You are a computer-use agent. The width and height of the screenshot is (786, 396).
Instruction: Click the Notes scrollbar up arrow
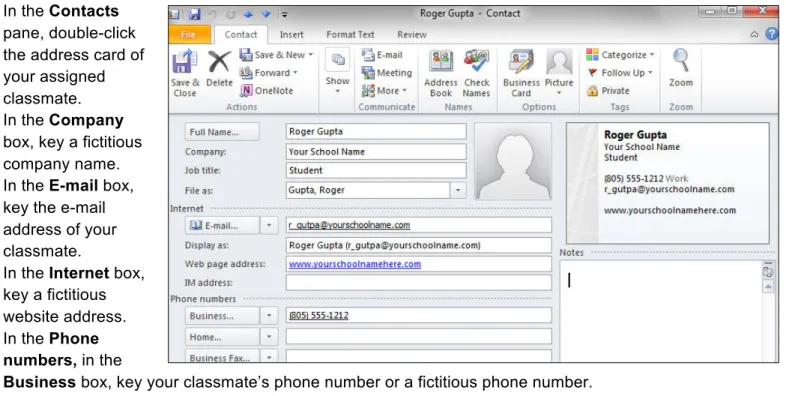pyautogui.click(x=767, y=287)
